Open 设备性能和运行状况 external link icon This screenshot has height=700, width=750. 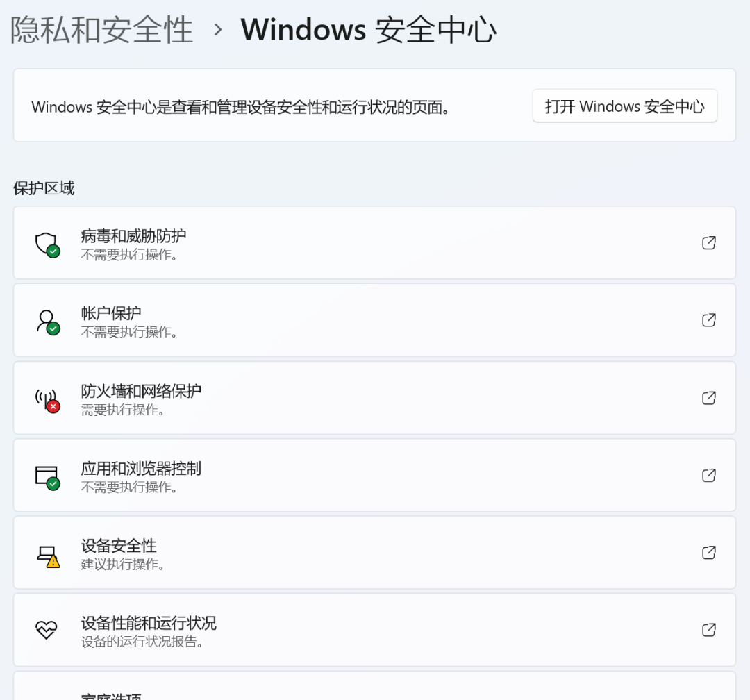click(709, 630)
